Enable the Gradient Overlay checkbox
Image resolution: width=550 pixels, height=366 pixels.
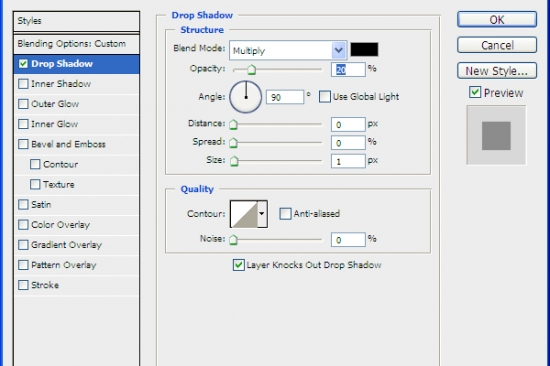pyautogui.click(x=23, y=245)
